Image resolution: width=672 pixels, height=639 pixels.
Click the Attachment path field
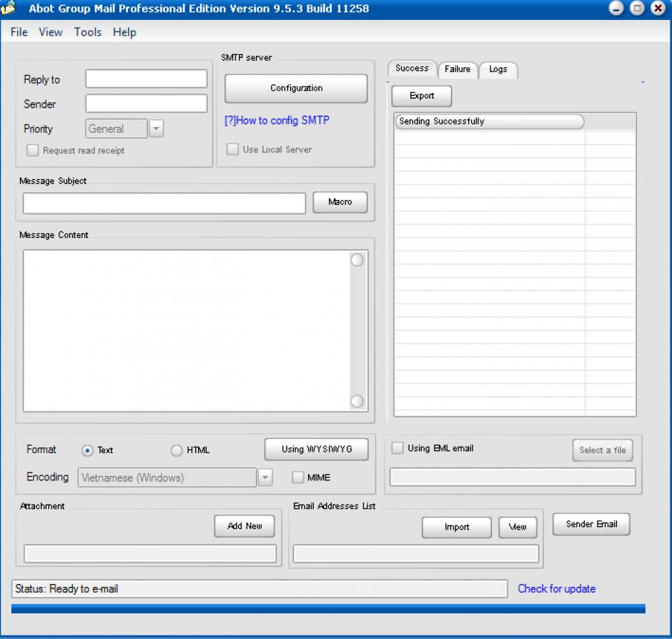coord(150,554)
